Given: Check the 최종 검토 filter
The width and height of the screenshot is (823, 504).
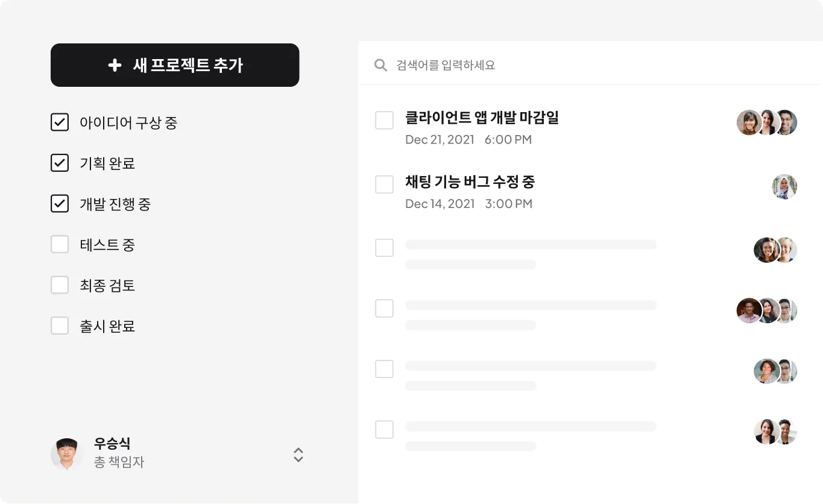Looking at the screenshot, I should [60, 285].
